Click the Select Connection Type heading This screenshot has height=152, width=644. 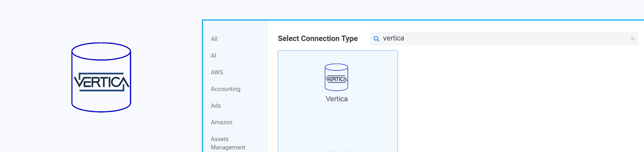[x=318, y=39]
